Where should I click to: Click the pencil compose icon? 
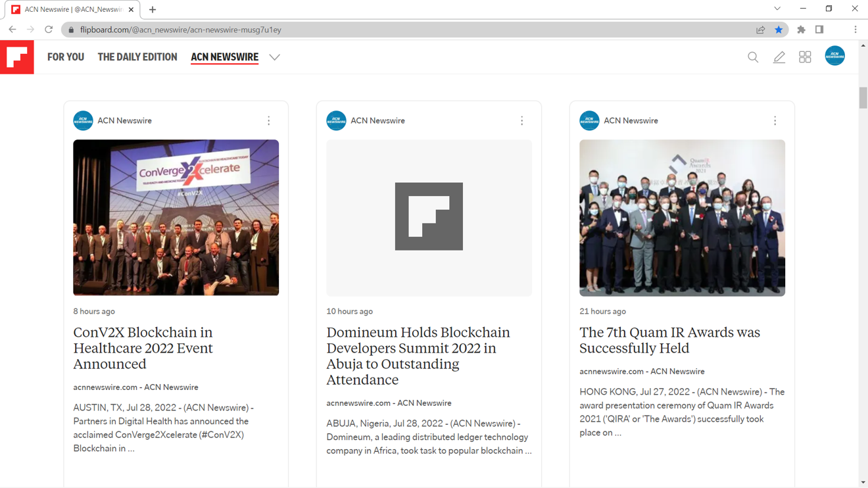click(x=779, y=57)
